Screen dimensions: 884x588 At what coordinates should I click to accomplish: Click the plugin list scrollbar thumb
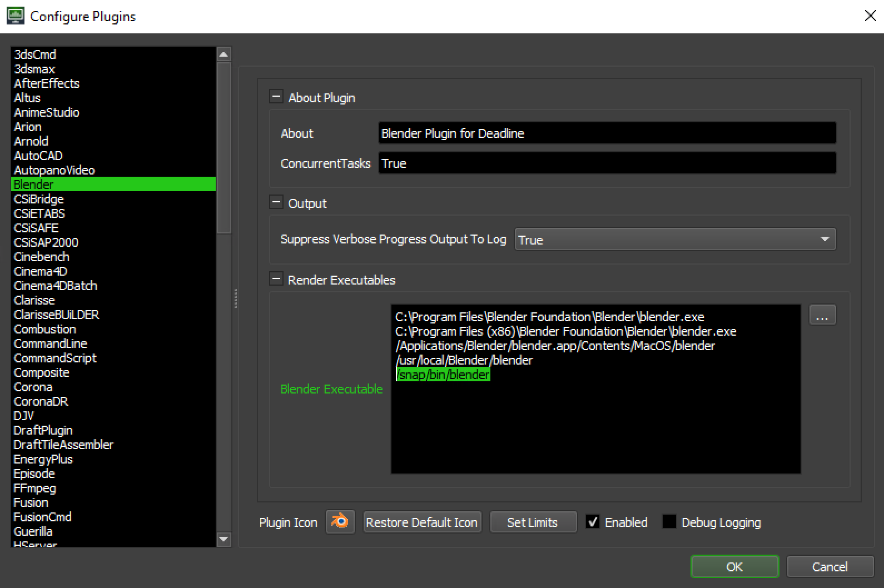click(x=224, y=147)
